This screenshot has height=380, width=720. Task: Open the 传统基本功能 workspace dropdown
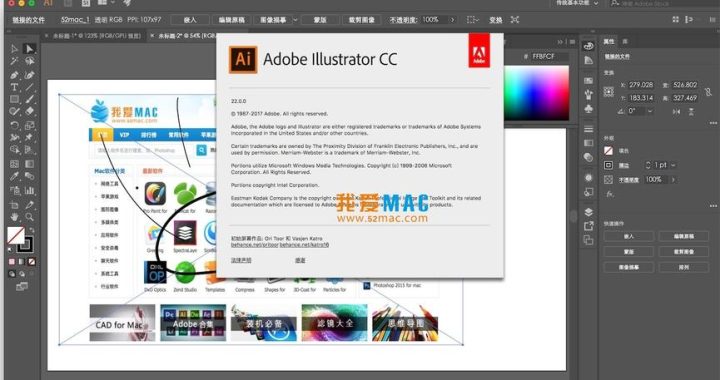577,3
